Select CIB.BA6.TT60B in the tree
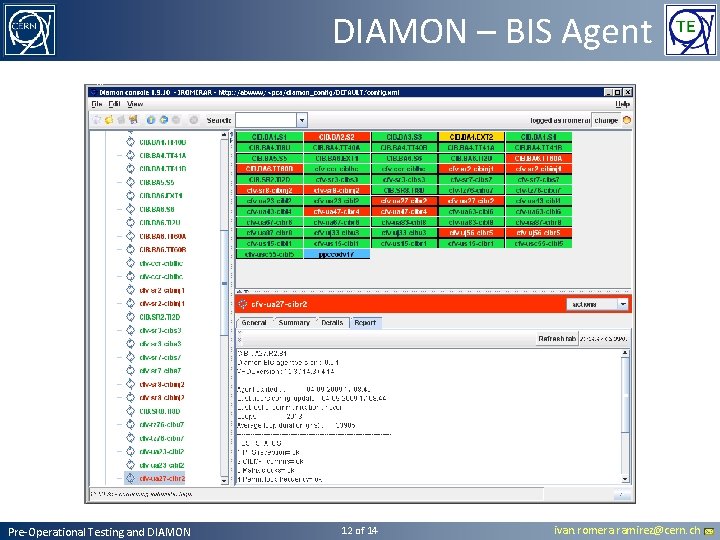 [163, 249]
